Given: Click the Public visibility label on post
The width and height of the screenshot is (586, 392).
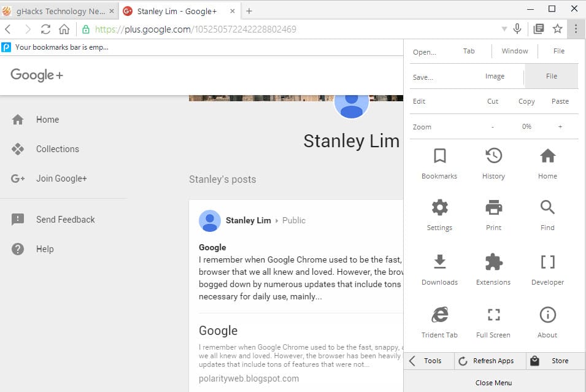Looking at the screenshot, I should [294, 220].
